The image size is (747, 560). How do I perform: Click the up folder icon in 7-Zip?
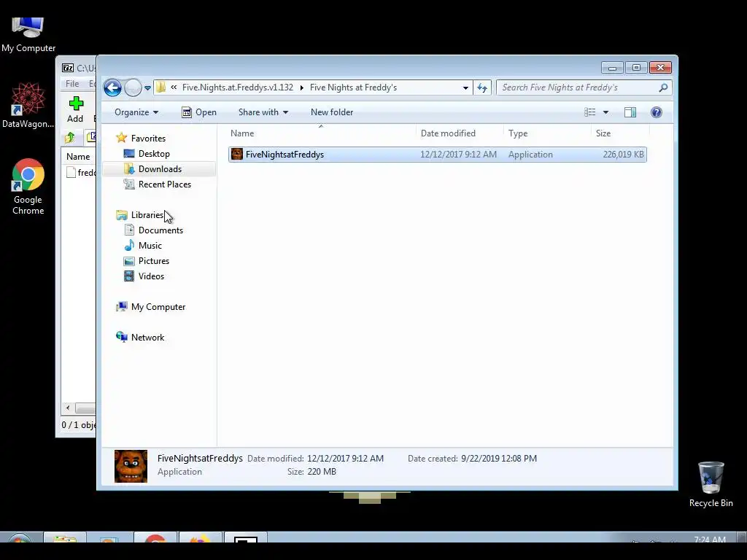(70, 138)
